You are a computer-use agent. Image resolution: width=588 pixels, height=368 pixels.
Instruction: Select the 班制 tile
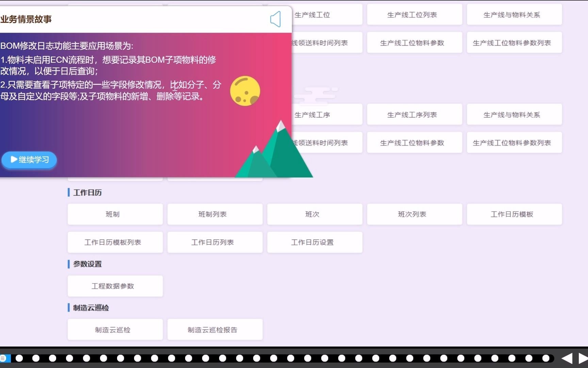[115, 214]
